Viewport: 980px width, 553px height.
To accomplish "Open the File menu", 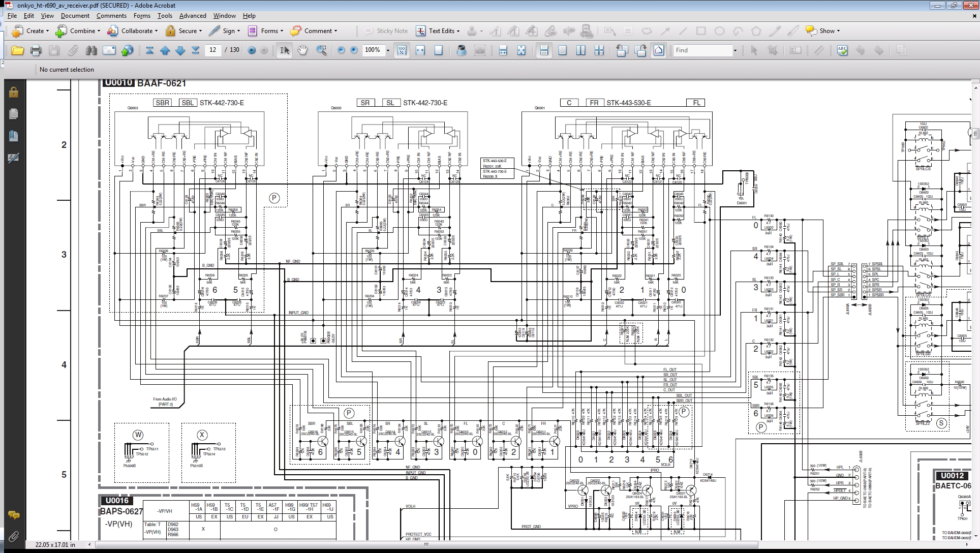I will pos(12,16).
